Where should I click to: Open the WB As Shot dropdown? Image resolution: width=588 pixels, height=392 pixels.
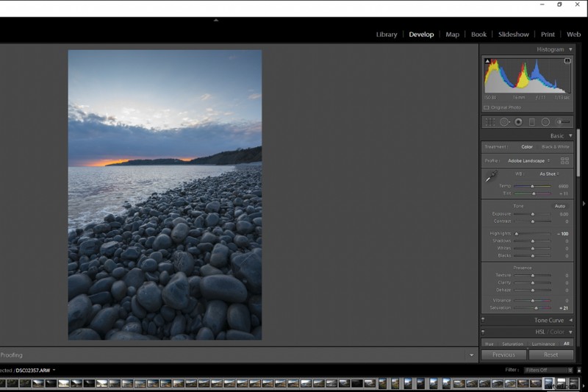(x=549, y=174)
